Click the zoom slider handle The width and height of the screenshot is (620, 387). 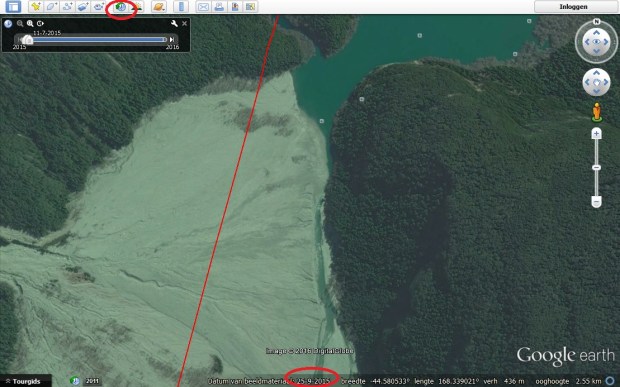coord(596,168)
